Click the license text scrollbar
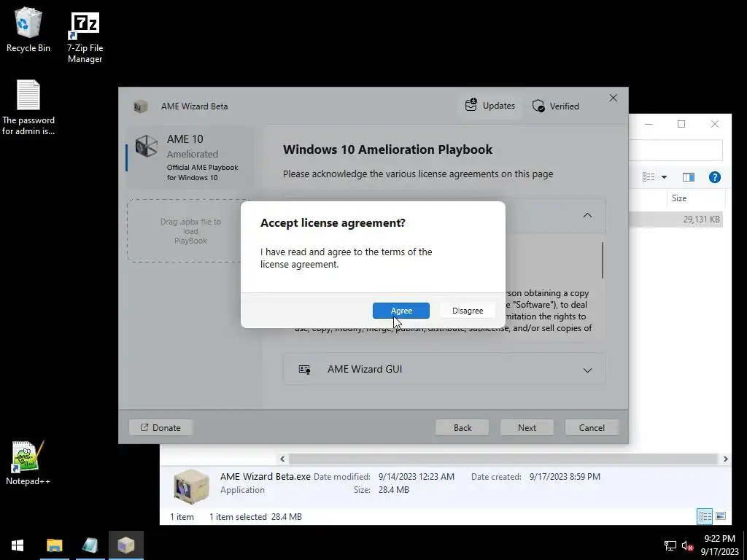 coord(602,260)
